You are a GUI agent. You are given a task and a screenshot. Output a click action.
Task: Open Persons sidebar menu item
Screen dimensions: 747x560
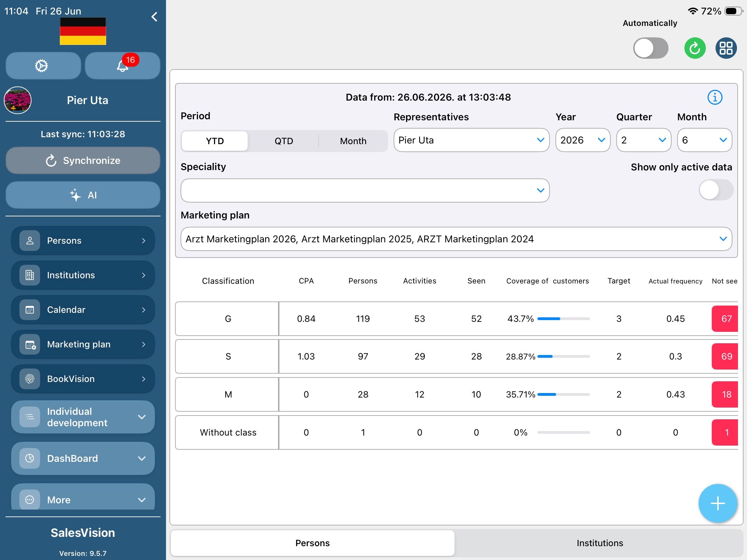(83, 241)
